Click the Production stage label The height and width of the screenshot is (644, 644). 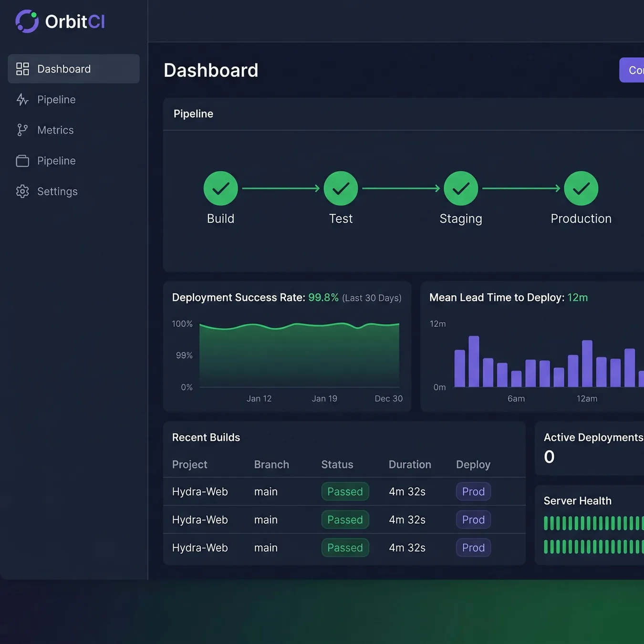581,219
